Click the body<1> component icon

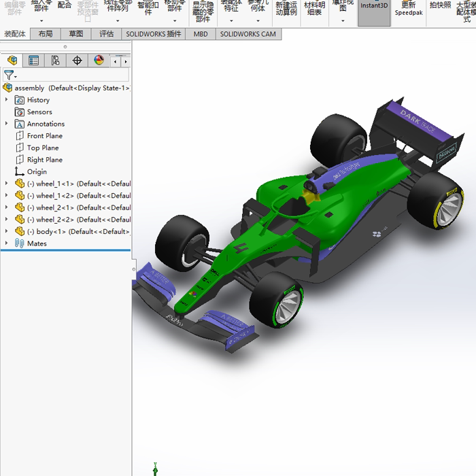tap(20, 232)
